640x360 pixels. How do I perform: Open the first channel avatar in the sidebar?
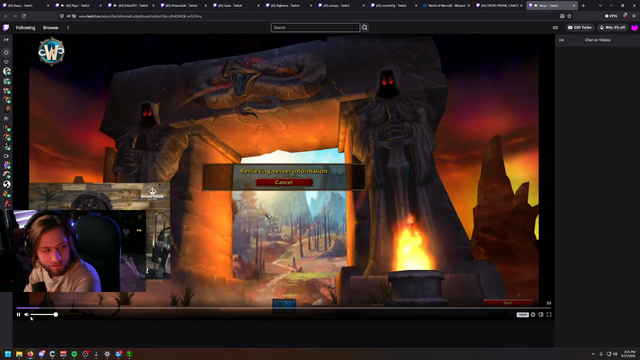tap(7, 71)
